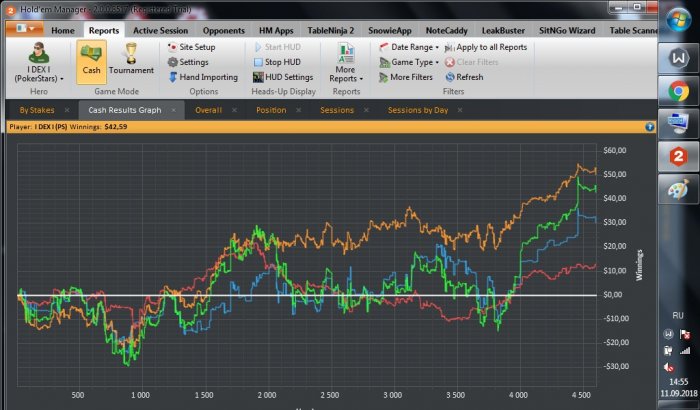The height and width of the screenshot is (410, 700).
Task: Close the Sessions report tab
Action: coord(366,110)
